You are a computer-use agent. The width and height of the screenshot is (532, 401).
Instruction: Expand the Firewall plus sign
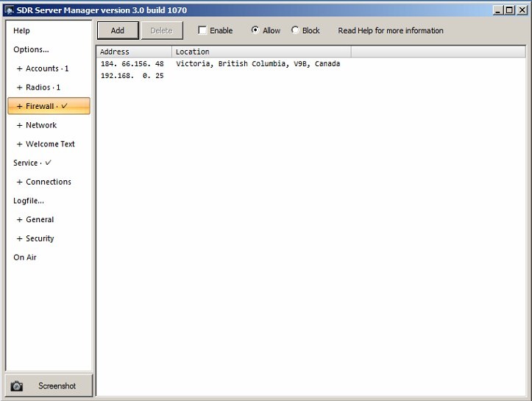click(x=20, y=106)
